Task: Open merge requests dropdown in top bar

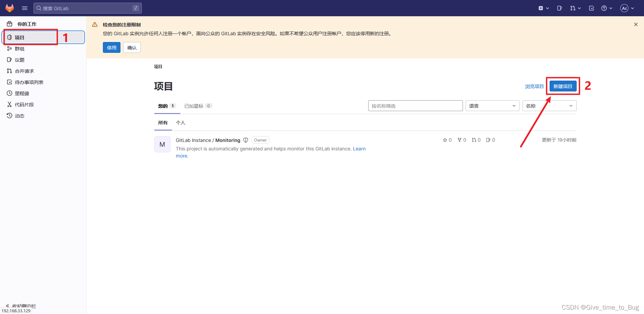Action: [x=575, y=8]
